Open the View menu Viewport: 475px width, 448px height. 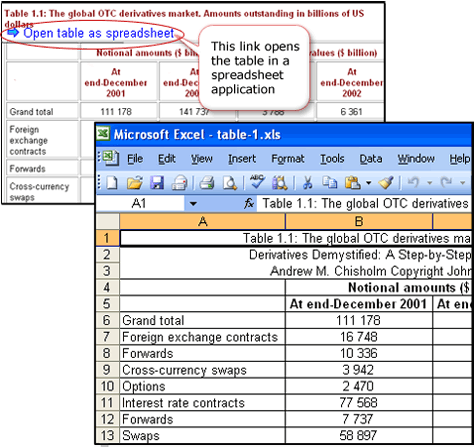(x=202, y=159)
